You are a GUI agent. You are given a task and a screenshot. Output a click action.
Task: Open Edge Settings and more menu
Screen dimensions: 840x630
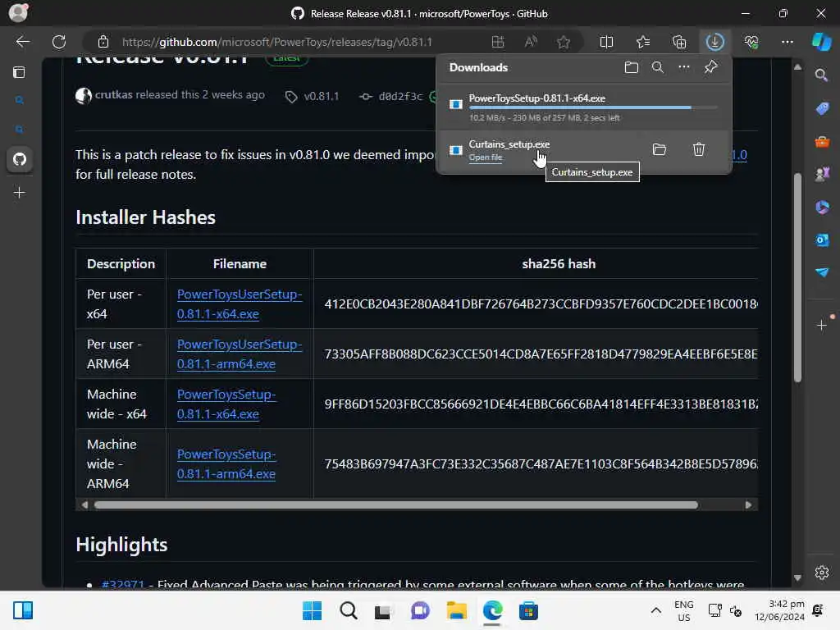pos(787,42)
